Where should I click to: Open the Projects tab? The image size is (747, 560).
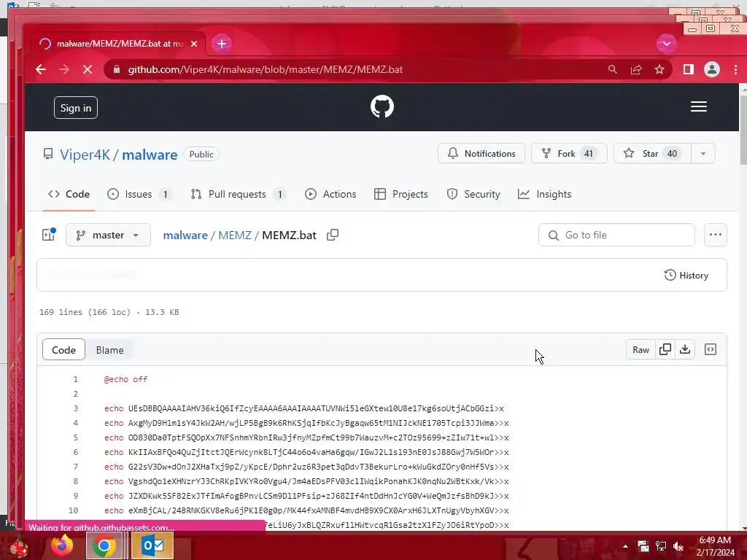click(x=401, y=194)
